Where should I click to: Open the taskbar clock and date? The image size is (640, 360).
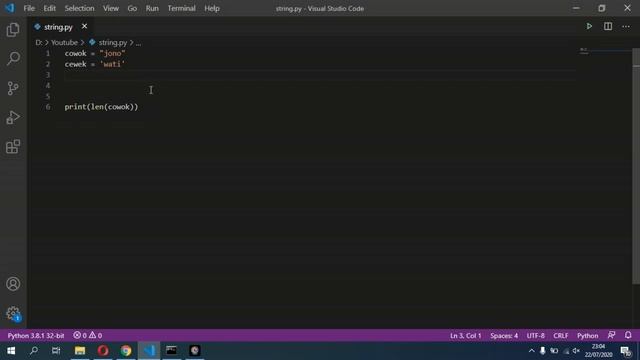(x=598, y=351)
